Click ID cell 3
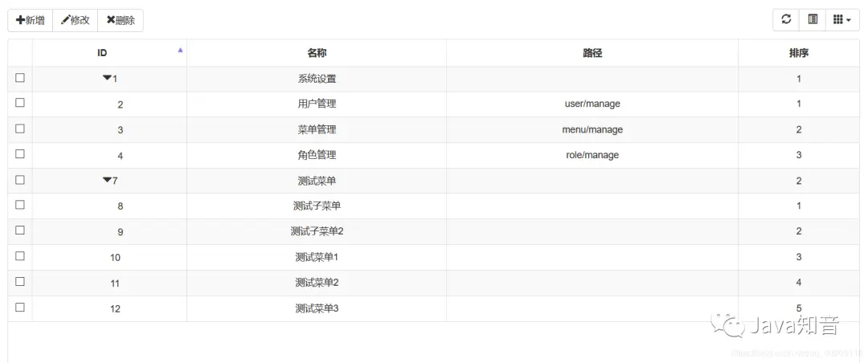Image resolution: width=868 pixels, height=363 pixels. coord(109,129)
